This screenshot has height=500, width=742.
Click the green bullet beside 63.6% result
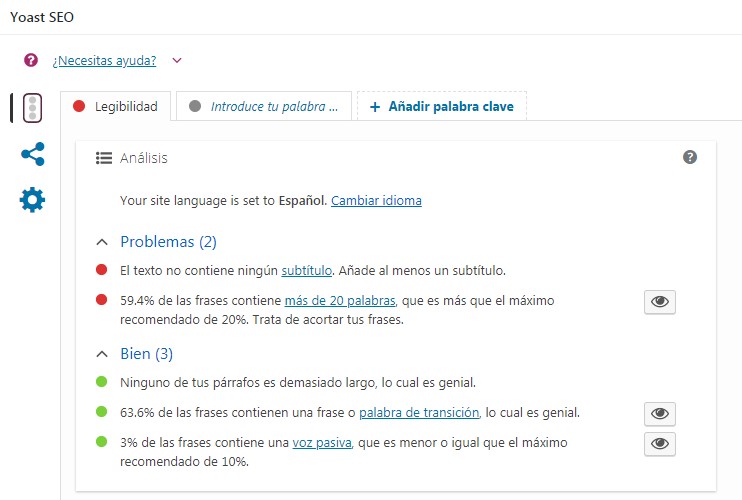101,412
